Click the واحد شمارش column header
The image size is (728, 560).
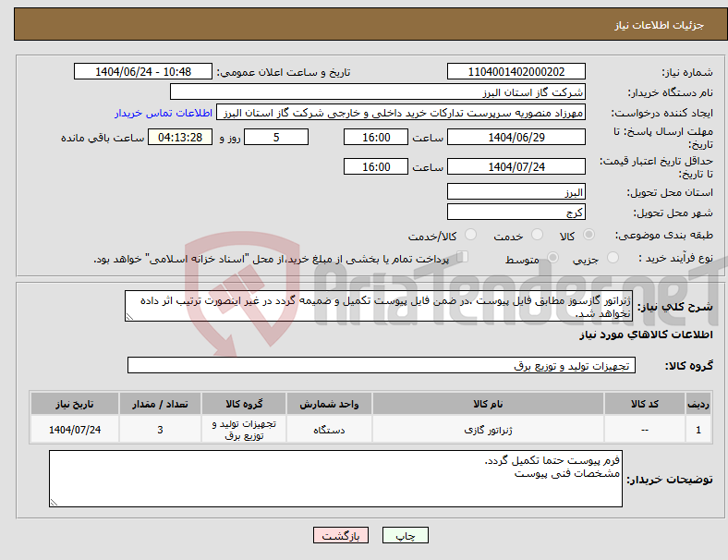pyautogui.click(x=329, y=404)
